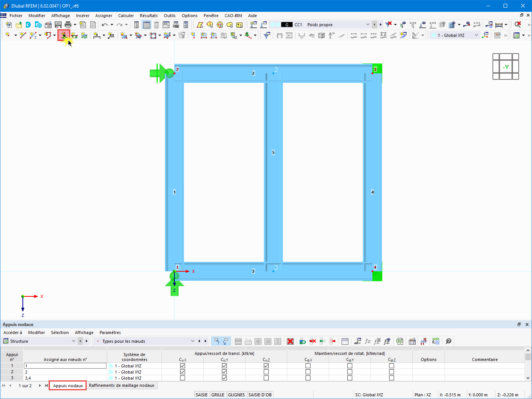This screenshot has height=399, width=532.
Task: Click the coordinate system color swatch in row 1
Action: 111,366
